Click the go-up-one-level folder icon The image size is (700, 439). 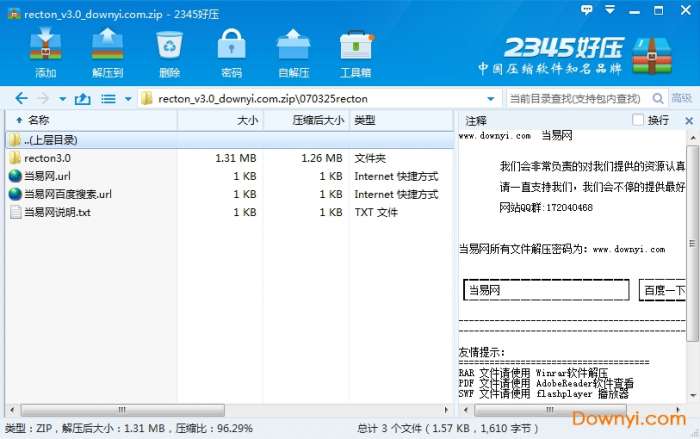coord(83,99)
